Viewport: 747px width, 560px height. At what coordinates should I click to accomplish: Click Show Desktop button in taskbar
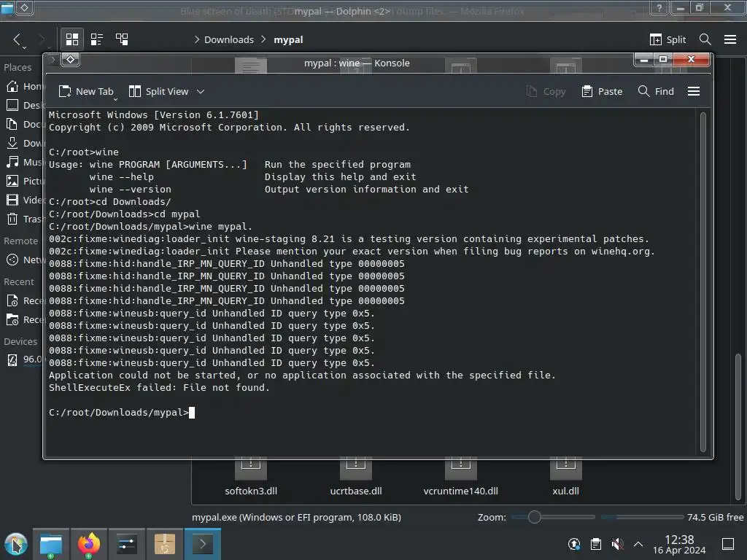click(728, 544)
